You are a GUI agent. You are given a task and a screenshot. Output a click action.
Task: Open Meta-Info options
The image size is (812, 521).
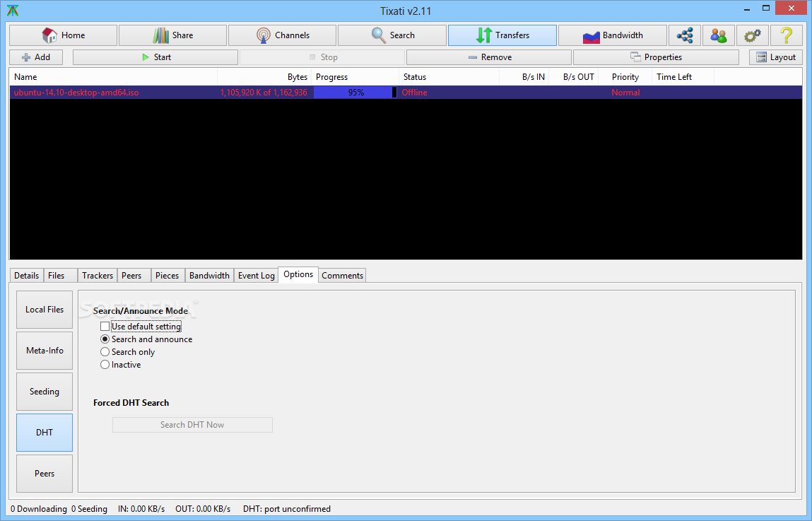click(45, 351)
